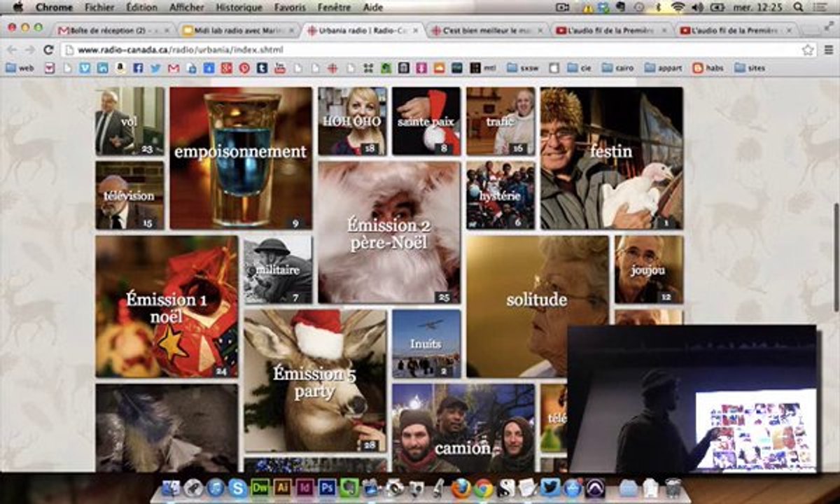This screenshot has width=840, height=504.
Task: Open the Amazon bookmark icon
Action: point(120,68)
